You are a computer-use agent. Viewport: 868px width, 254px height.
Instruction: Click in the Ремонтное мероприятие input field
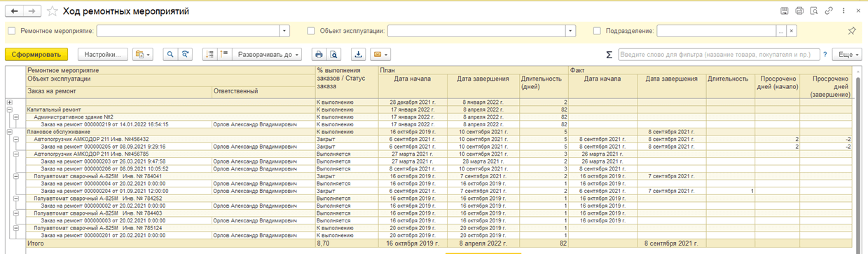tap(188, 31)
